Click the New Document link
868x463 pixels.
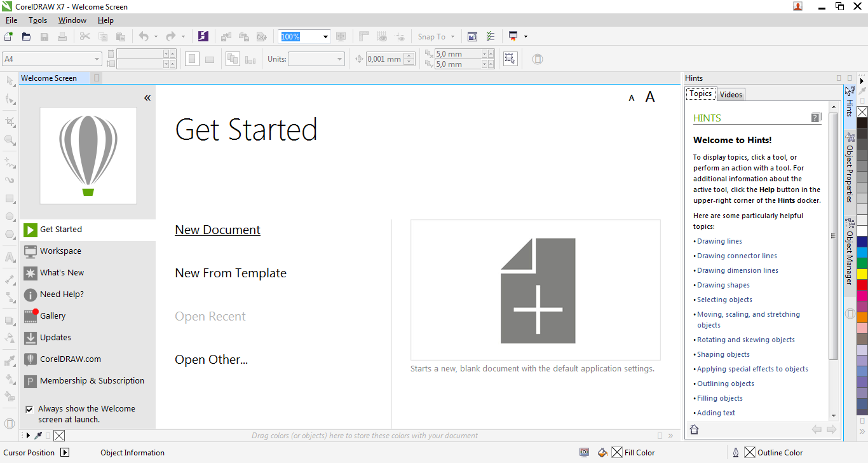[x=217, y=230]
